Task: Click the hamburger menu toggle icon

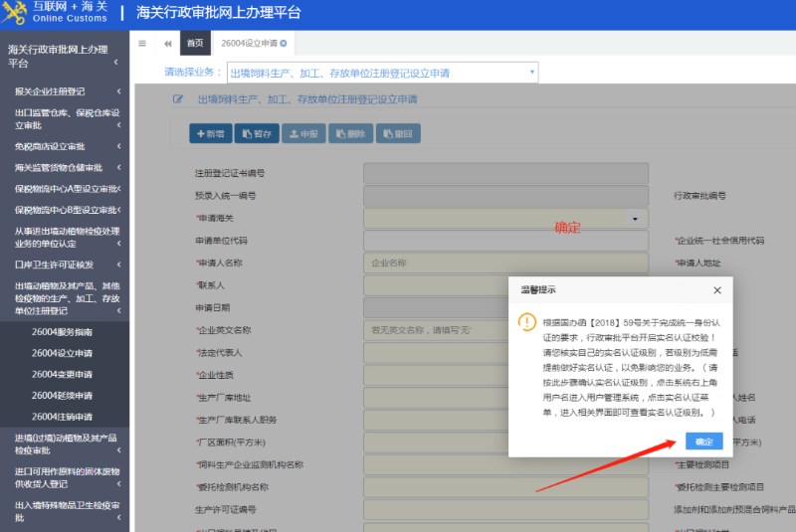Action: (x=142, y=43)
